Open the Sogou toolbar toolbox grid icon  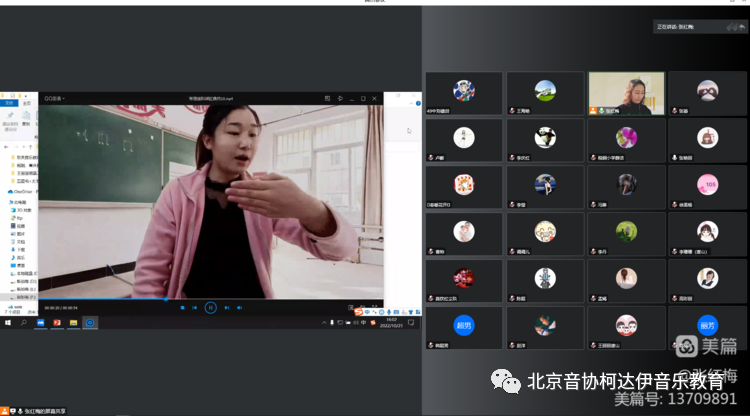point(418,312)
